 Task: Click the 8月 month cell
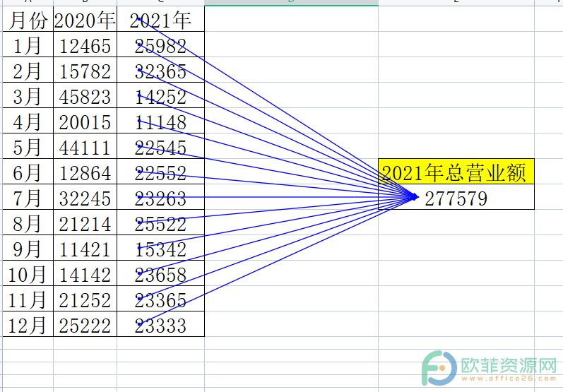(28, 222)
